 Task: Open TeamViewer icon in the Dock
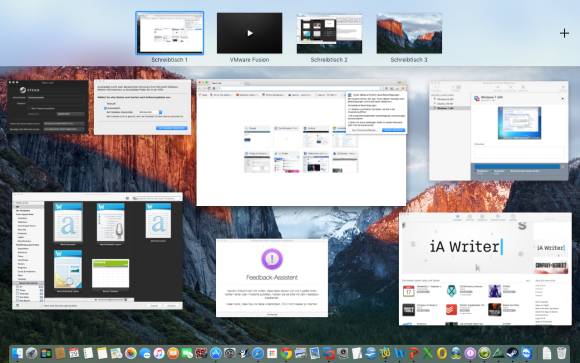(x=527, y=353)
